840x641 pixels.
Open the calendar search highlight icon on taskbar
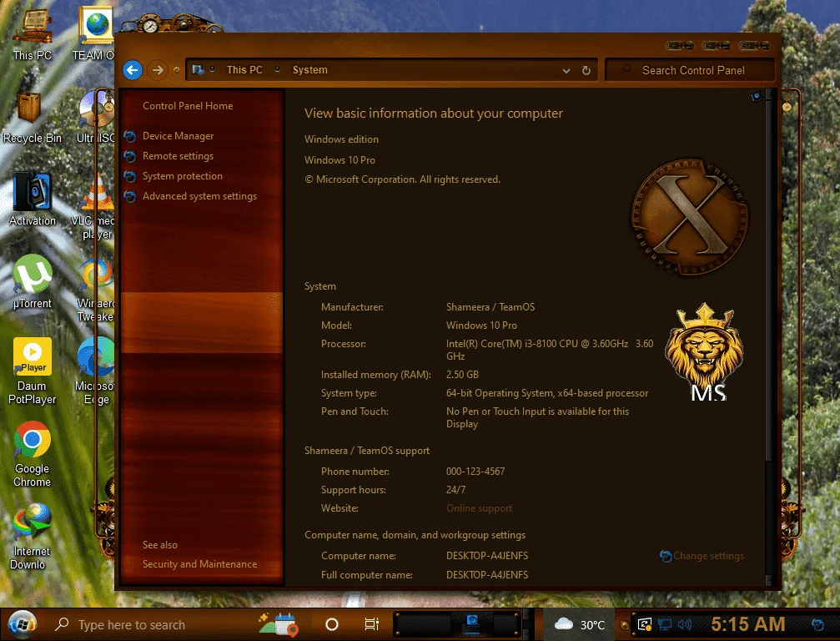coord(279,624)
